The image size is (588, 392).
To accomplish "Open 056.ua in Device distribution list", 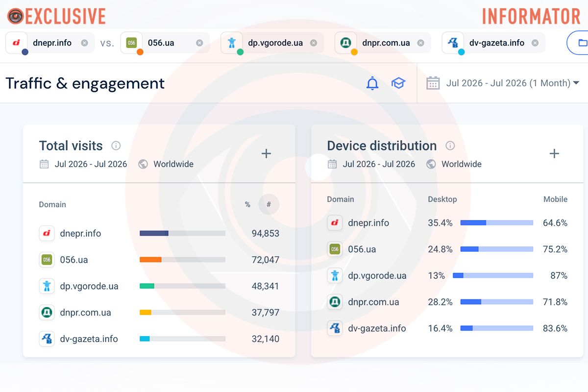I will (x=362, y=249).
